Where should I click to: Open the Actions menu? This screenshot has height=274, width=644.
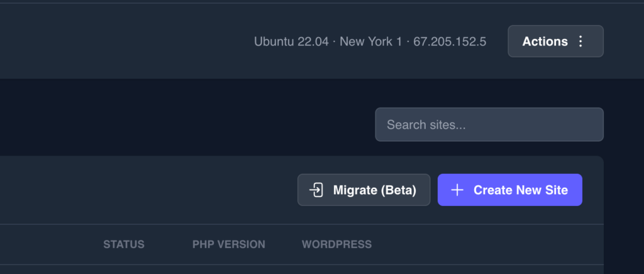[555, 41]
